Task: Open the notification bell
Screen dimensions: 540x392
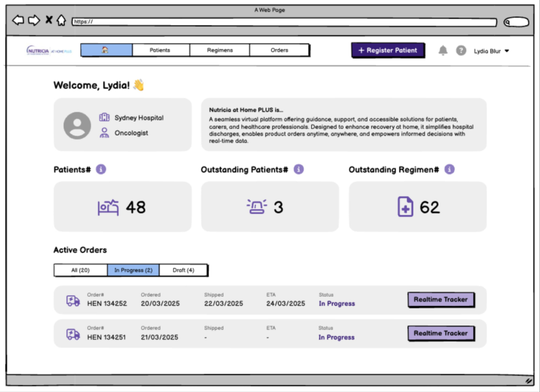Action: (x=443, y=51)
